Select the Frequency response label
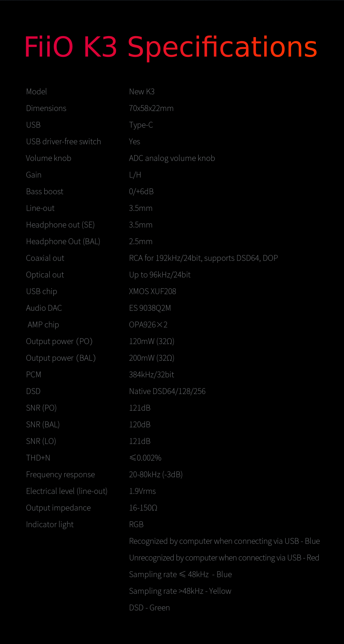This screenshot has width=344, height=644. click(x=61, y=474)
